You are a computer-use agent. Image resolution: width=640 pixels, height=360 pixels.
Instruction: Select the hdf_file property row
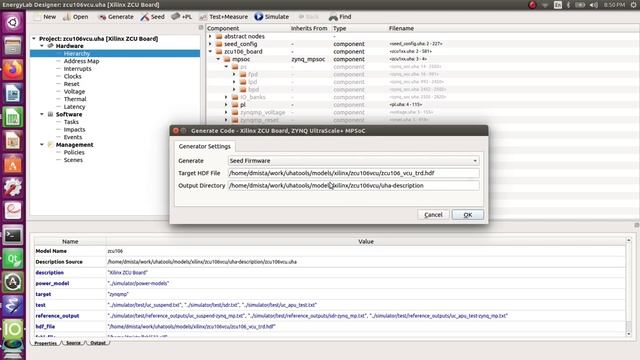pyautogui.click(x=330, y=327)
